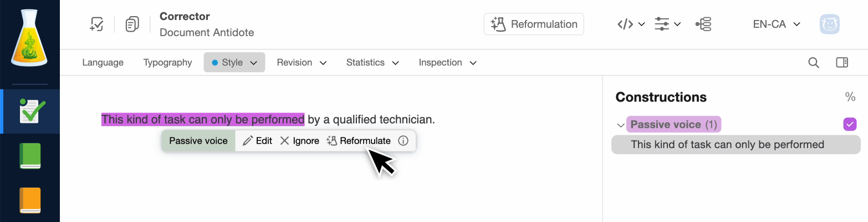
Task: Click Ignore in the popup
Action: (299, 141)
